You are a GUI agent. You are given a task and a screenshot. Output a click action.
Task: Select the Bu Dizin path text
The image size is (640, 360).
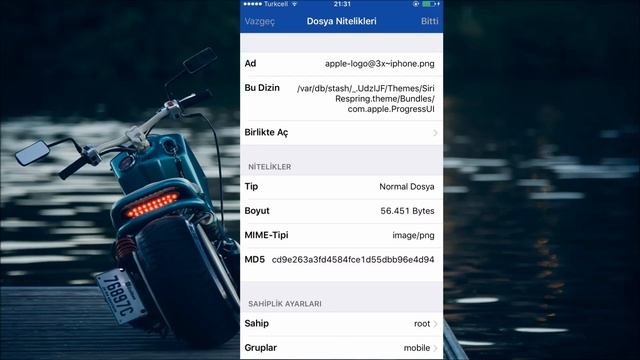366,99
